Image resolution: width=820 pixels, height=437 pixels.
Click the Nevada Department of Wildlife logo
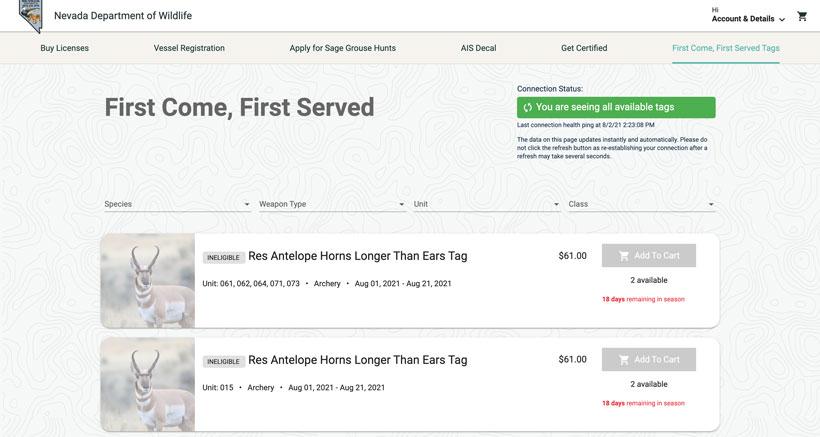[x=30, y=15]
